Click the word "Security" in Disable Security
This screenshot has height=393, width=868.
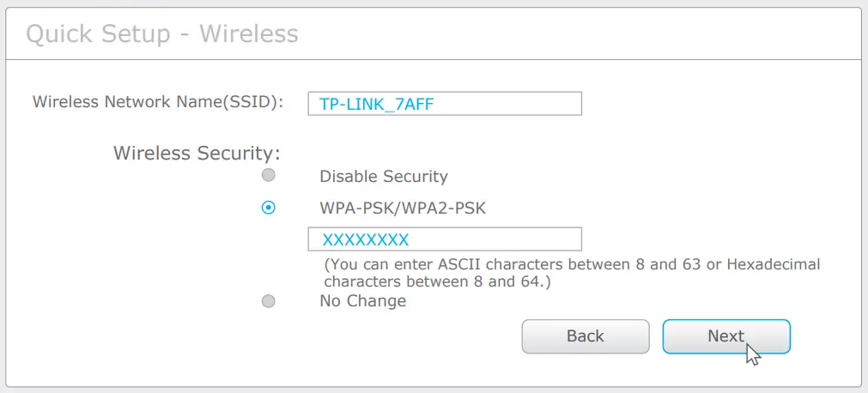point(416,177)
